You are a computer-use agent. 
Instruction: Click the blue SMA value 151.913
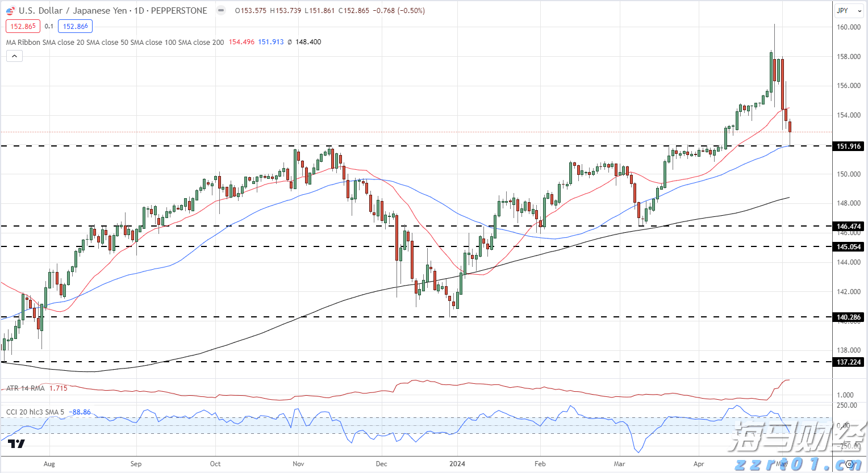pos(271,42)
